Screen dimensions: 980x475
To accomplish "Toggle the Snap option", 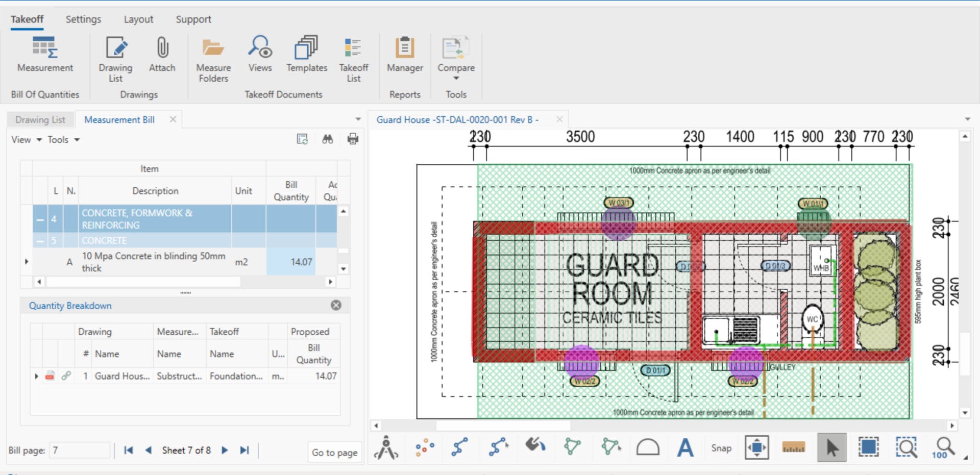I will (721, 448).
